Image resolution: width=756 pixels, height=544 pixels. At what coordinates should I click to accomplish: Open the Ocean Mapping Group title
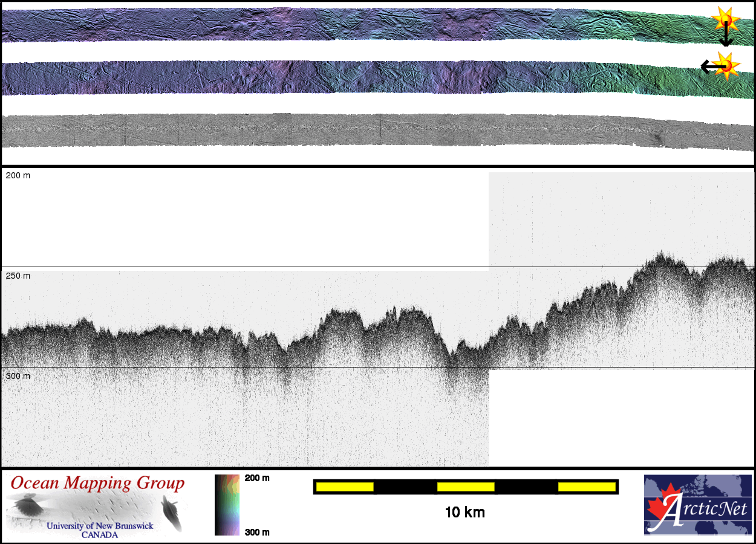click(97, 484)
